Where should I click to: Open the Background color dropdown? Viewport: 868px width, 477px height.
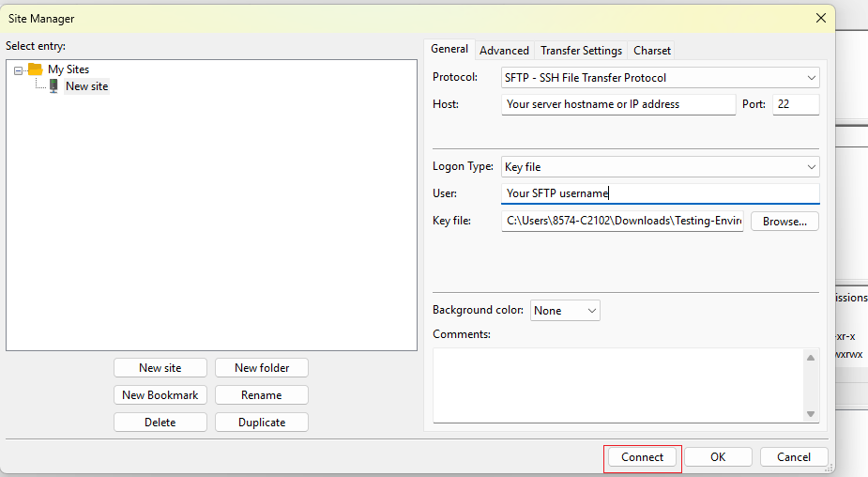565,310
